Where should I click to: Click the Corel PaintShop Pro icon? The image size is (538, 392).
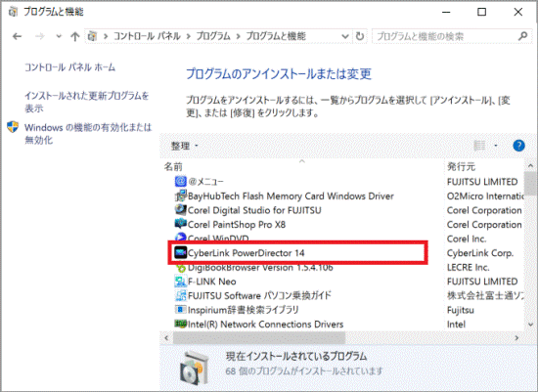(181, 224)
